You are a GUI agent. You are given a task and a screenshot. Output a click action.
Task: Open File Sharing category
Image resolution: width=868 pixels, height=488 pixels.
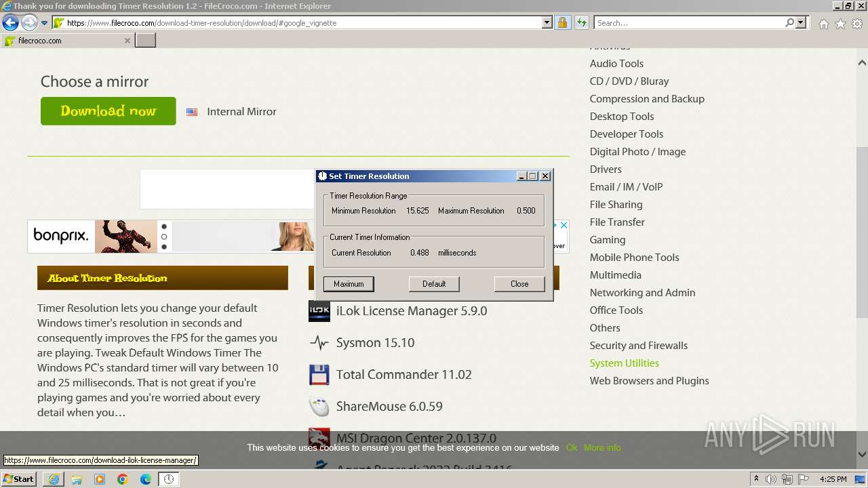click(616, 205)
